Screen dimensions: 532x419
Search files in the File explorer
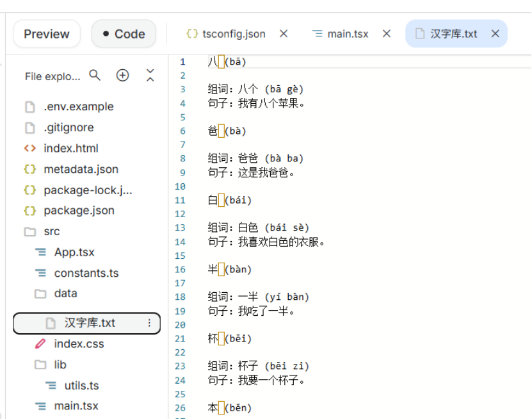(x=95, y=76)
